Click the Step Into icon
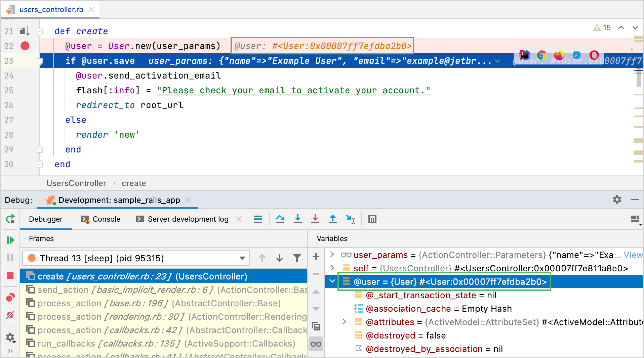 point(297,219)
